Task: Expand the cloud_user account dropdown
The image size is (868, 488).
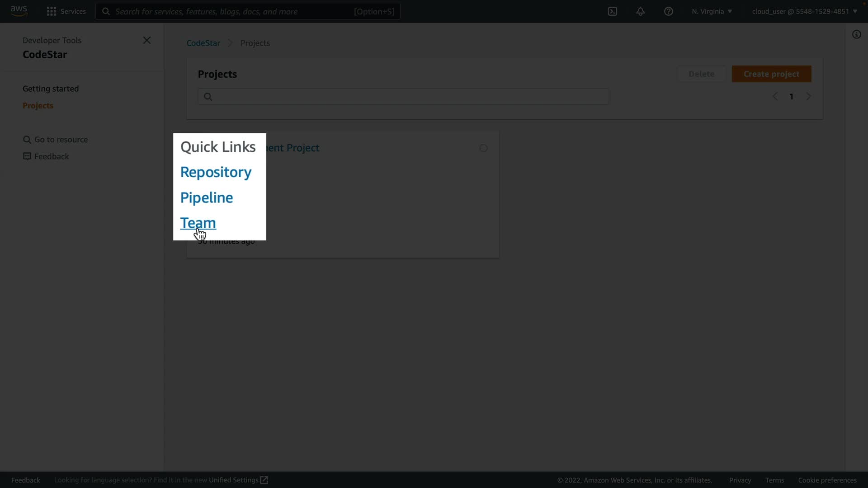Action: [804, 11]
